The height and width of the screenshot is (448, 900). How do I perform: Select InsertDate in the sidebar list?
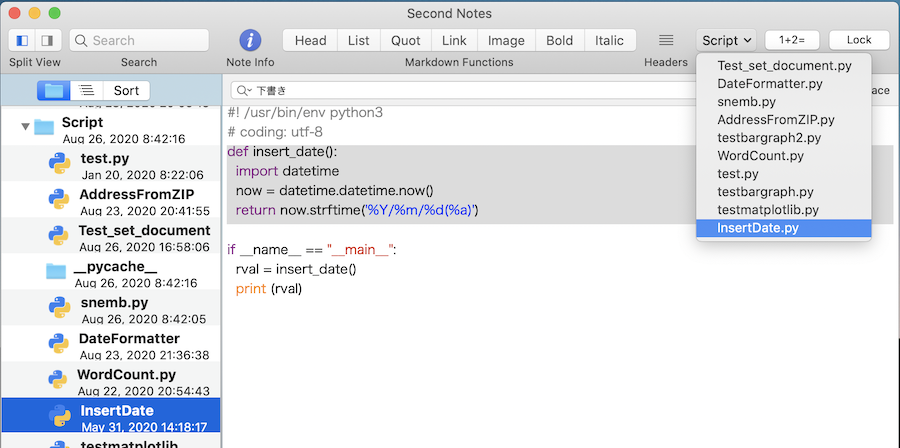pyautogui.click(x=110, y=415)
